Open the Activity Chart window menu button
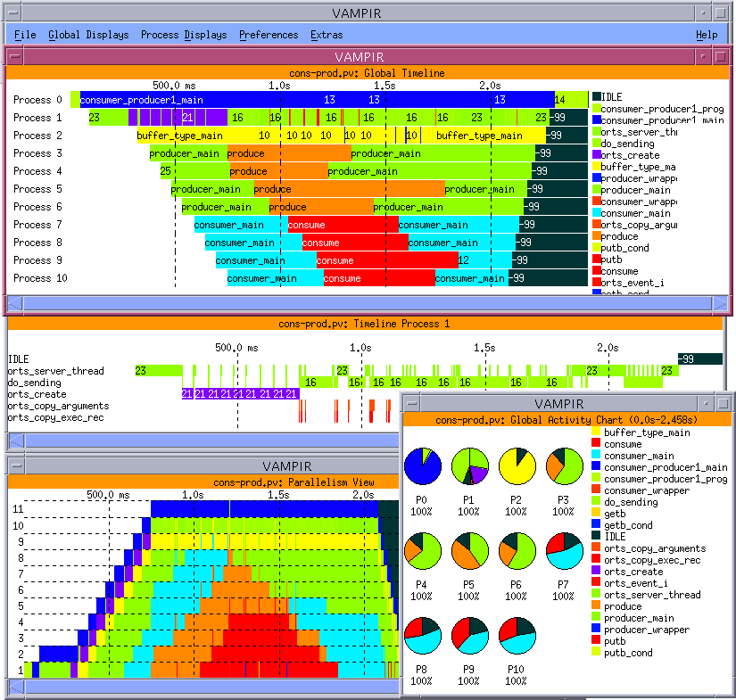 [411, 403]
